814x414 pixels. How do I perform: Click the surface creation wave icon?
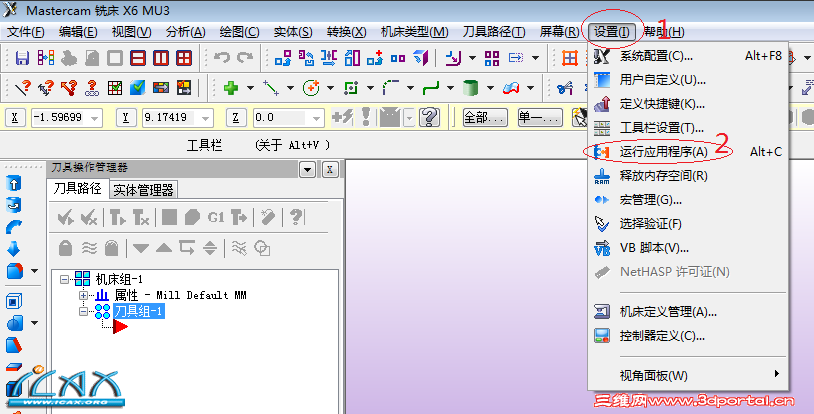tap(511, 88)
